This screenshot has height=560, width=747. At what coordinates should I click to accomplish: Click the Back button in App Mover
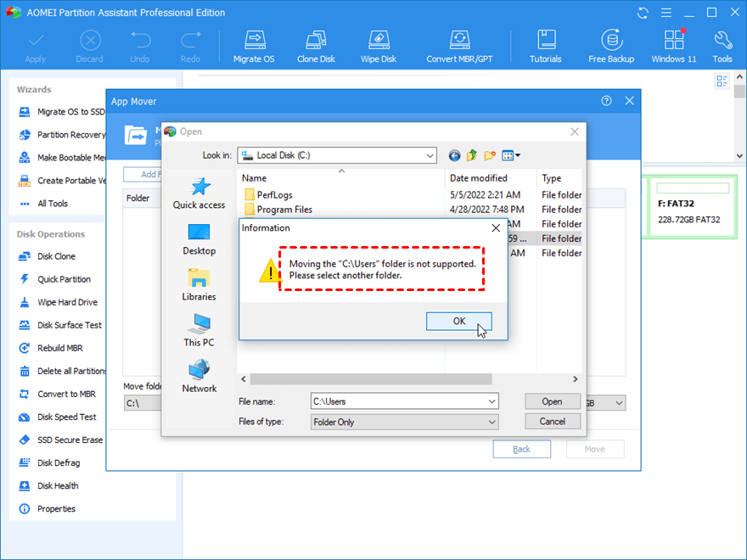pos(522,449)
